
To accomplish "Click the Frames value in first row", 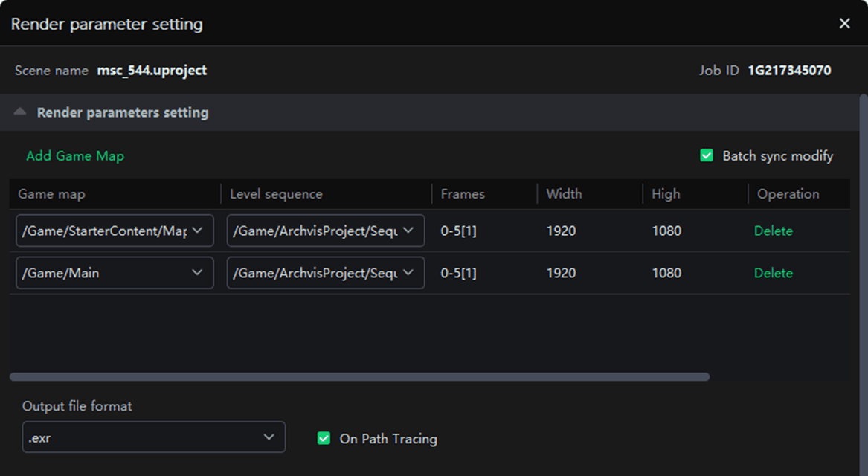I will click(458, 231).
